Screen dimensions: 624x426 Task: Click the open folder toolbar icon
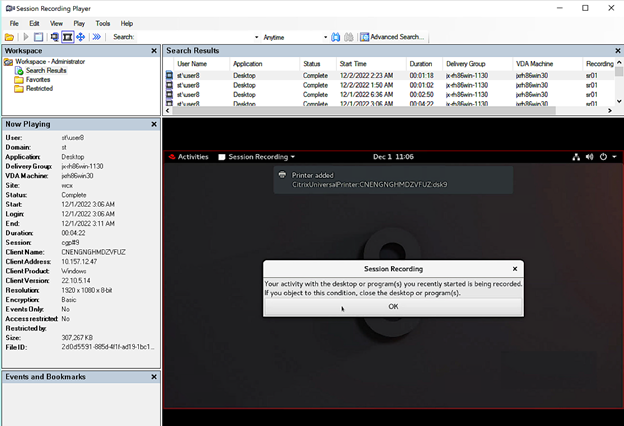click(x=11, y=37)
